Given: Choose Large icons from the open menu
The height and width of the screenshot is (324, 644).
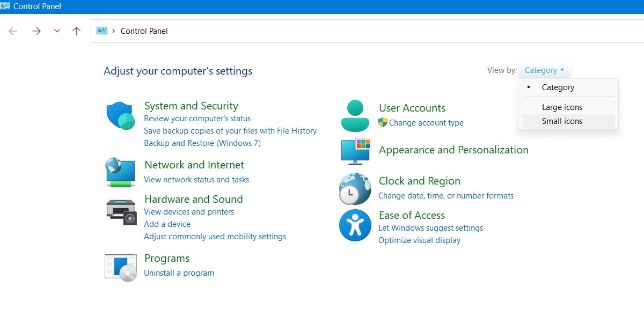Looking at the screenshot, I should pos(562,107).
